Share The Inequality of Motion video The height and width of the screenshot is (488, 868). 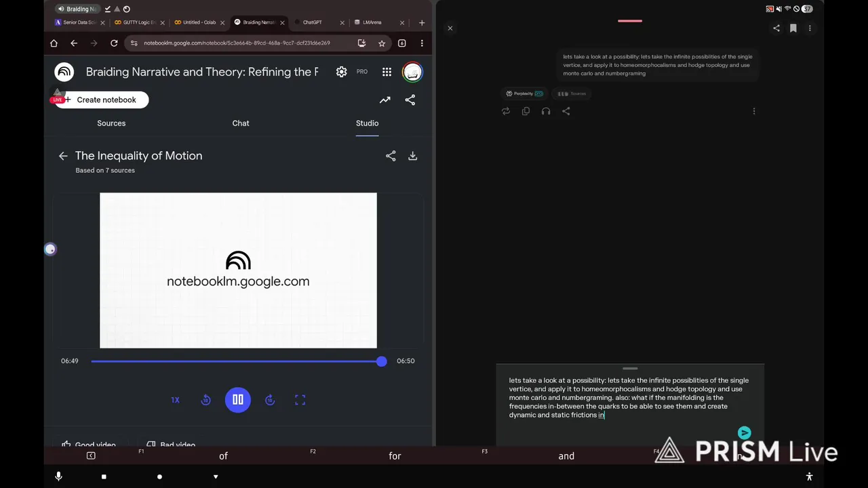click(x=391, y=156)
